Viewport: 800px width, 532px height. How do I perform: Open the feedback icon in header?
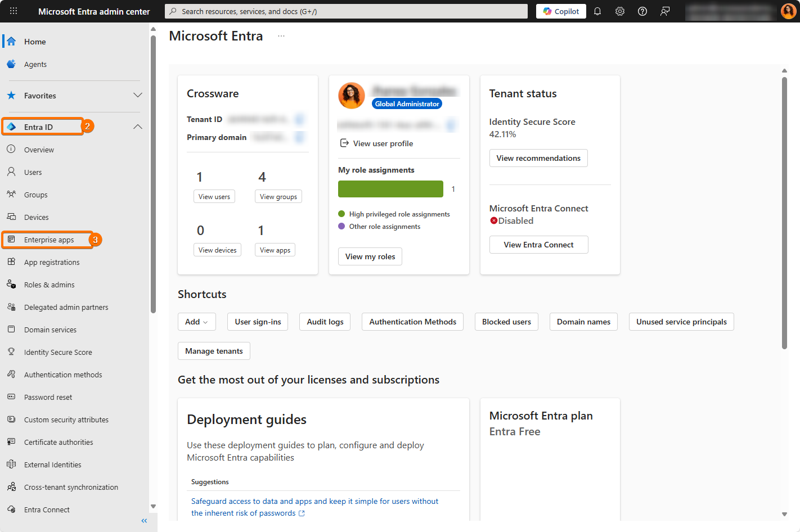665,11
